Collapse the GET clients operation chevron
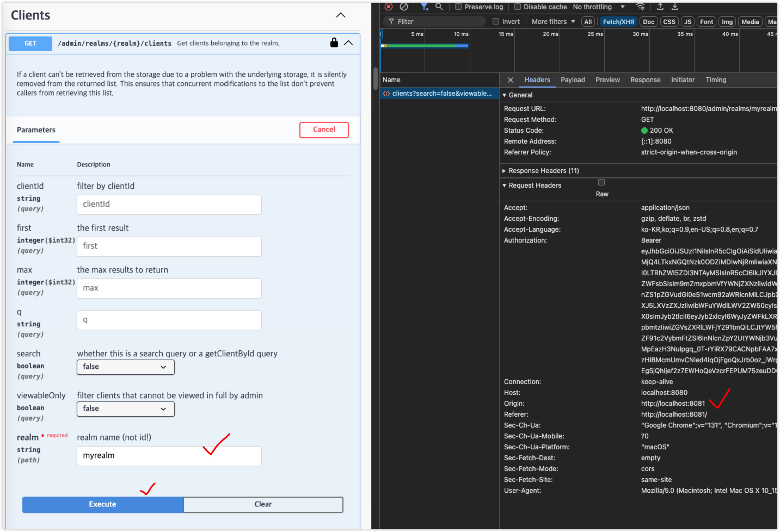 (x=348, y=42)
